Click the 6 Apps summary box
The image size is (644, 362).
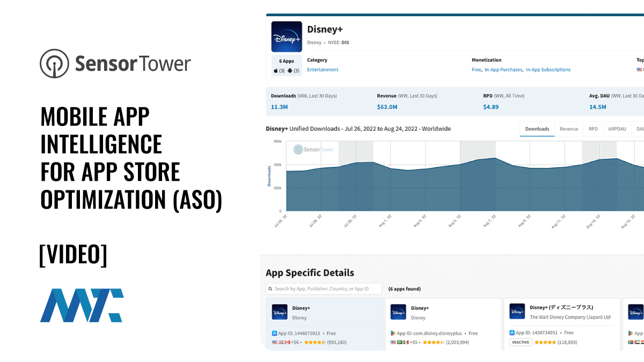[x=287, y=66]
